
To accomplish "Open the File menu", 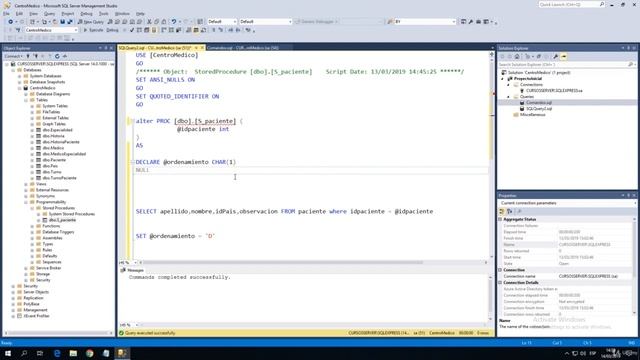I will (x=6, y=13).
